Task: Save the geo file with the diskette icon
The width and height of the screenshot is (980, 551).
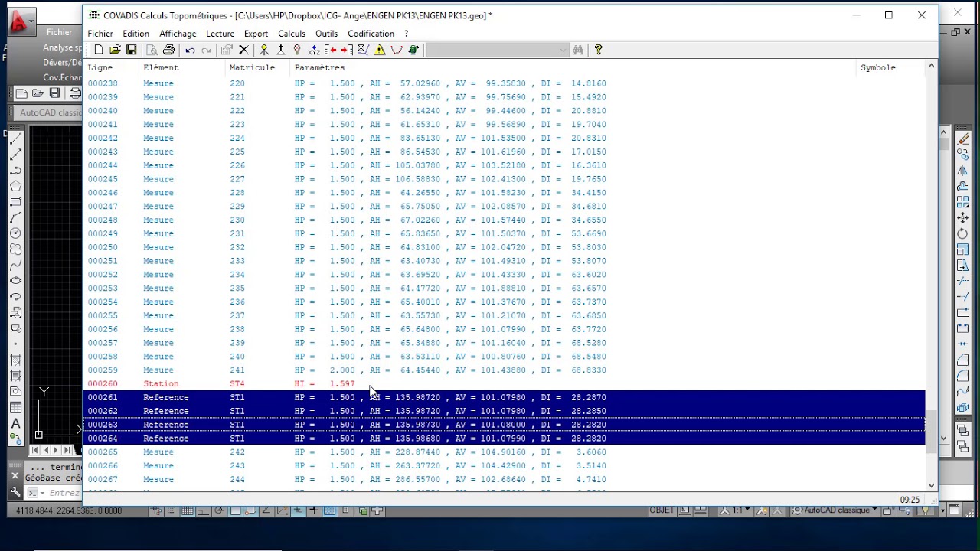Action: pos(132,50)
